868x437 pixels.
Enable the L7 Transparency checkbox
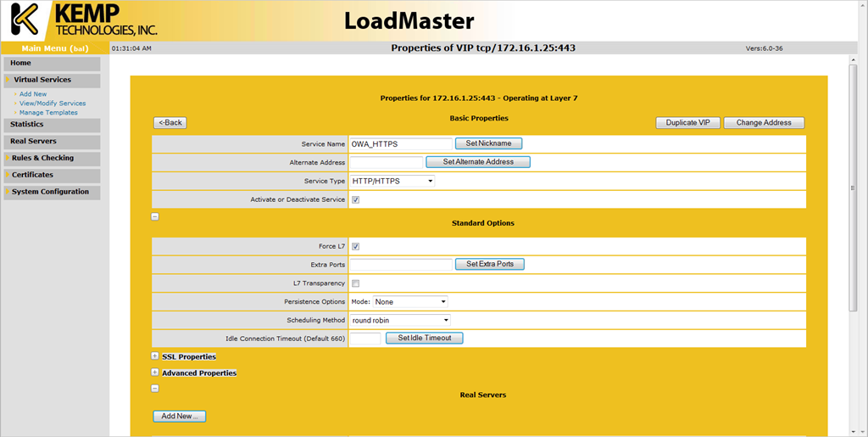coord(356,283)
